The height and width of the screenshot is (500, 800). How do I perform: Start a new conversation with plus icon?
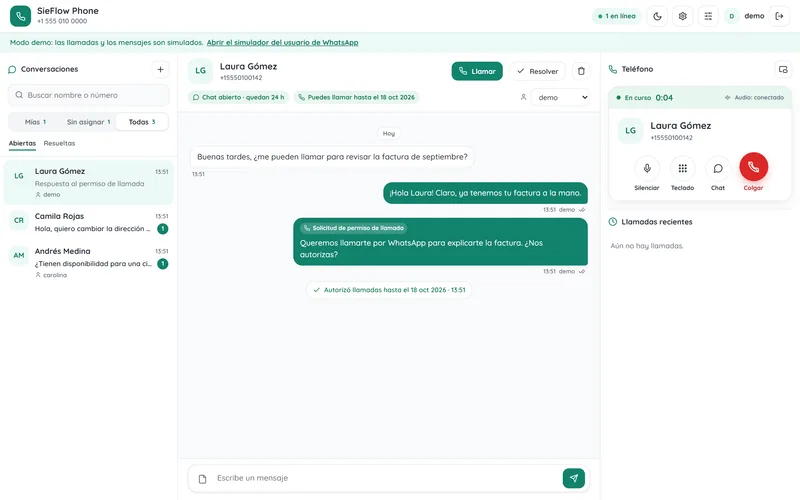[160, 69]
